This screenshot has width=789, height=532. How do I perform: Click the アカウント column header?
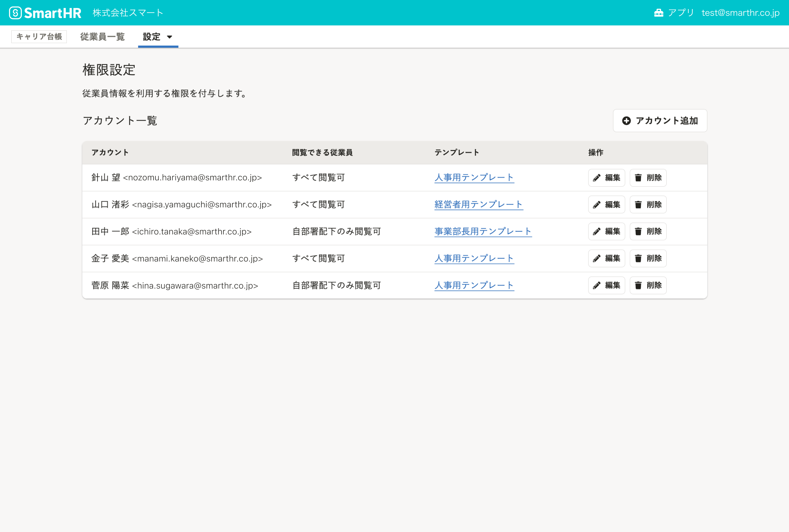(x=110, y=153)
